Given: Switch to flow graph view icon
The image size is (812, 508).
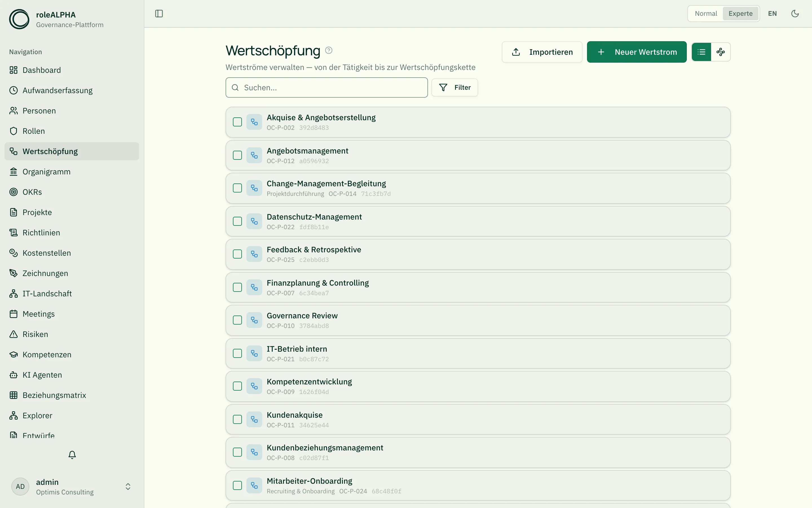Looking at the screenshot, I should (721, 52).
